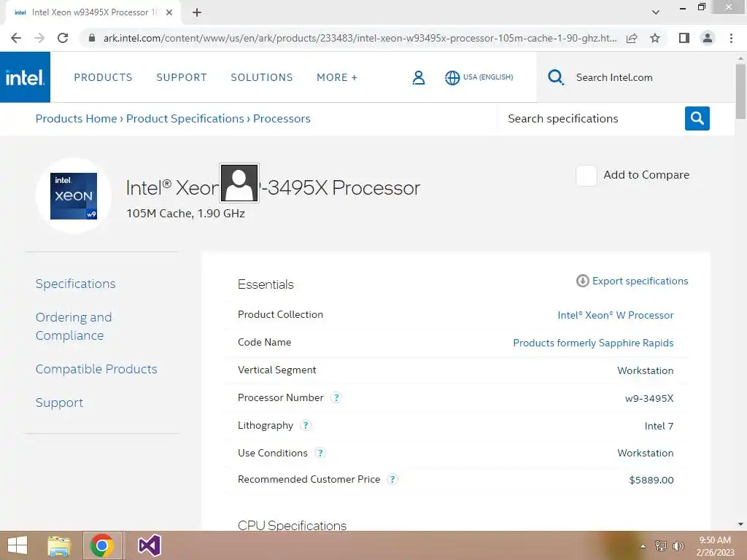Click the network tray icon
The width and height of the screenshot is (747, 560).
660,546
